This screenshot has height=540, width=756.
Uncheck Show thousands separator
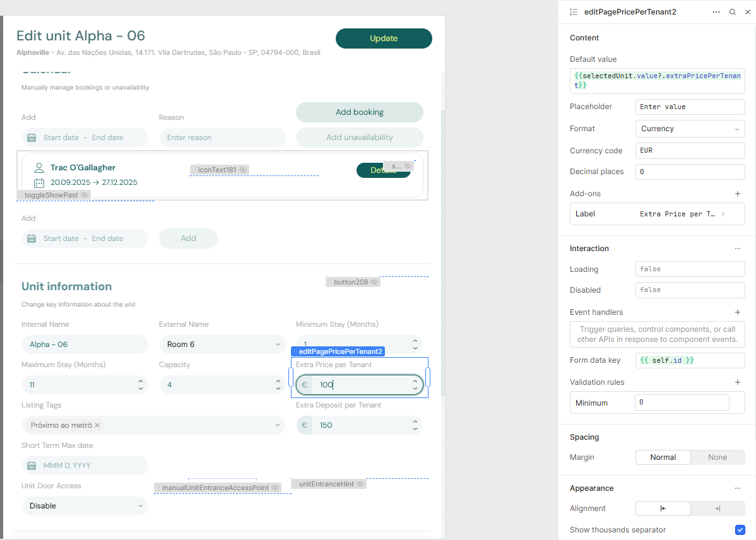point(740,530)
